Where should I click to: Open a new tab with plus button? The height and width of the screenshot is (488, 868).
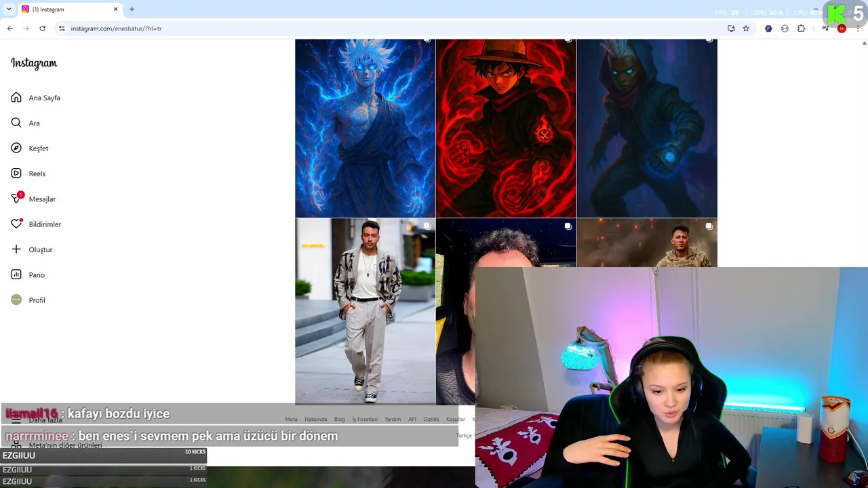pos(132,9)
